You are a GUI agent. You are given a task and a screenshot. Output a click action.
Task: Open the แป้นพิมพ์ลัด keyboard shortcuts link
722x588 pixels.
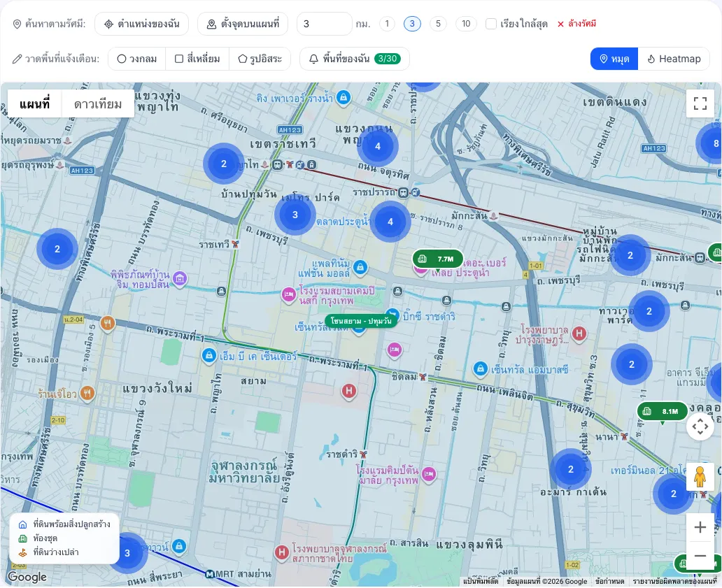tap(481, 582)
